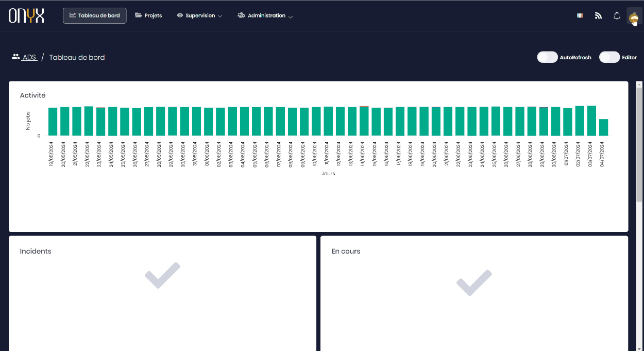Click the Activité panel title
Viewport: 644px width, 351px height.
click(32, 95)
